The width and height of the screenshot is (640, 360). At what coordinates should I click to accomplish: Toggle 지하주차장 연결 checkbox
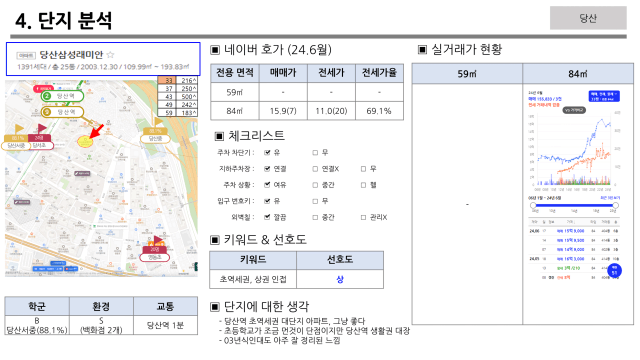pyautogui.click(x=267, y=169)
